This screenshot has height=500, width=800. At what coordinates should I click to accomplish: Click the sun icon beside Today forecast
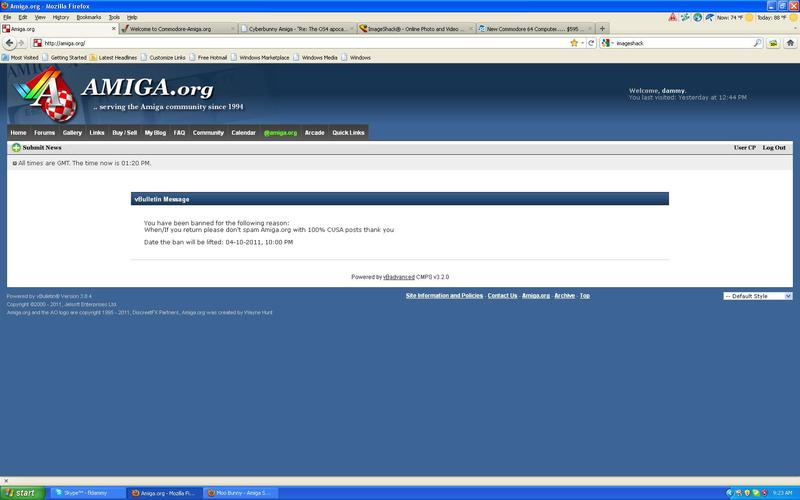(x=793, y=17)
